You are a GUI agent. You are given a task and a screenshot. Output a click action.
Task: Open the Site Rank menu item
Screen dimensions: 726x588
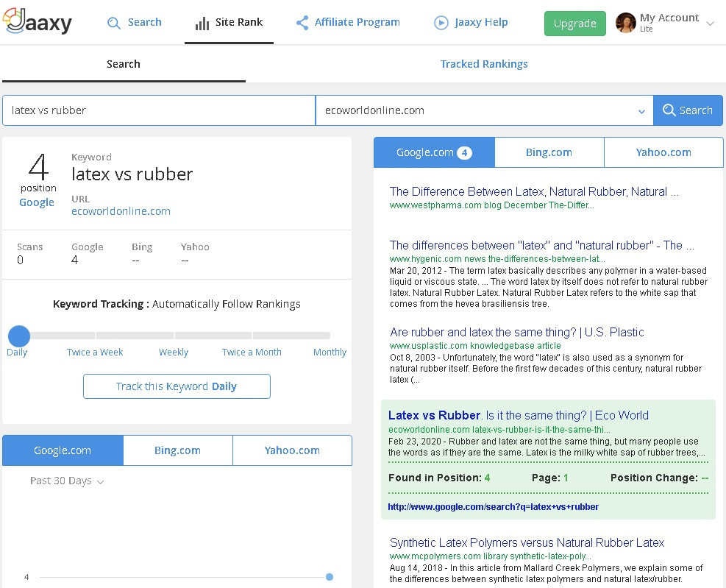229,23
